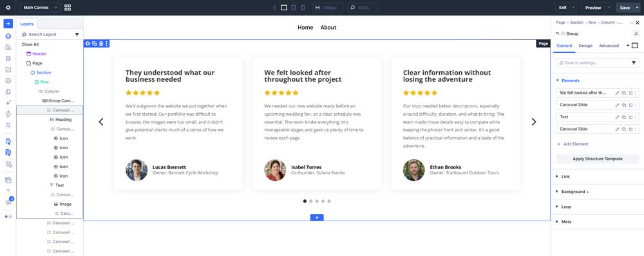Expand the Loop section

point(563,206)
